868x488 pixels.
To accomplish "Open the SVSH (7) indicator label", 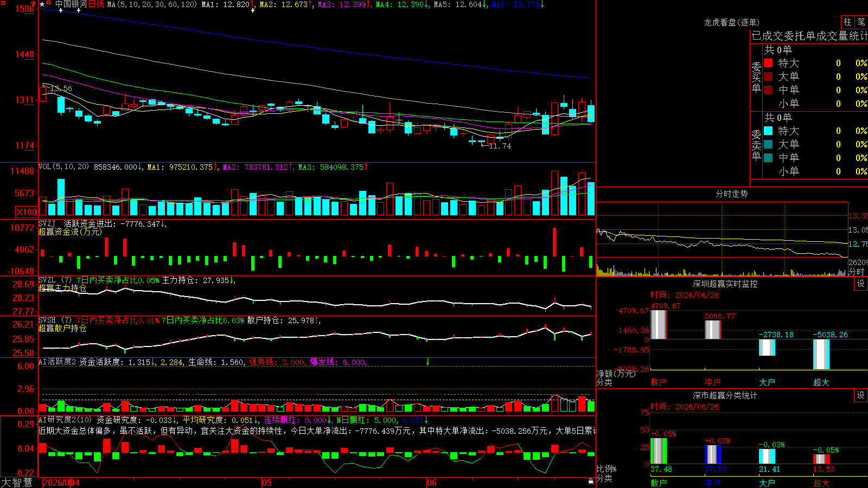I will click(x=55, y=320).
